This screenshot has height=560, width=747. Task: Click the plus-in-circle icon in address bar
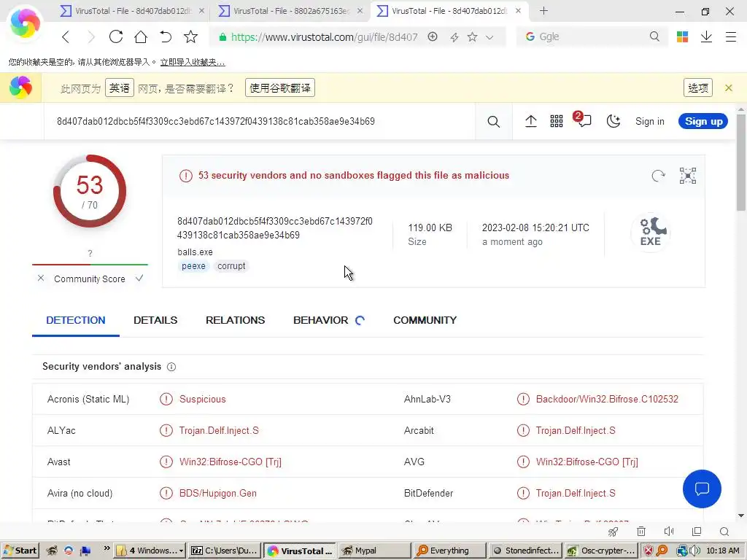(433, 36)
